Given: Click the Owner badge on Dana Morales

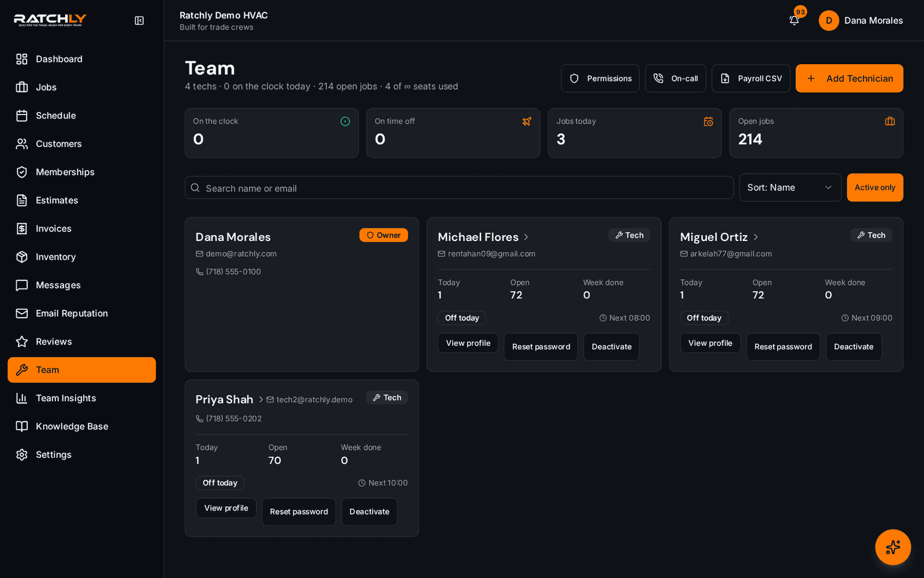Looking at the screenshot, I should point(383,235).
